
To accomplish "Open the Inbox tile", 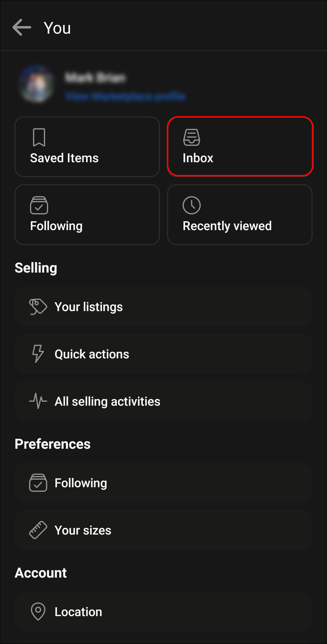I will [x=240, y=147].
